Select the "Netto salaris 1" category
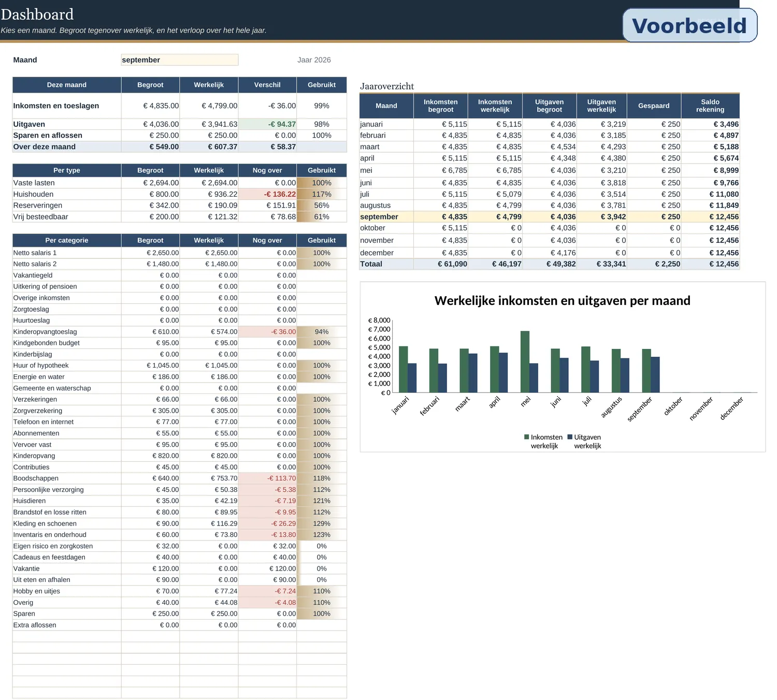The height and width of the screenshot is (700, 777). [35, 253]
